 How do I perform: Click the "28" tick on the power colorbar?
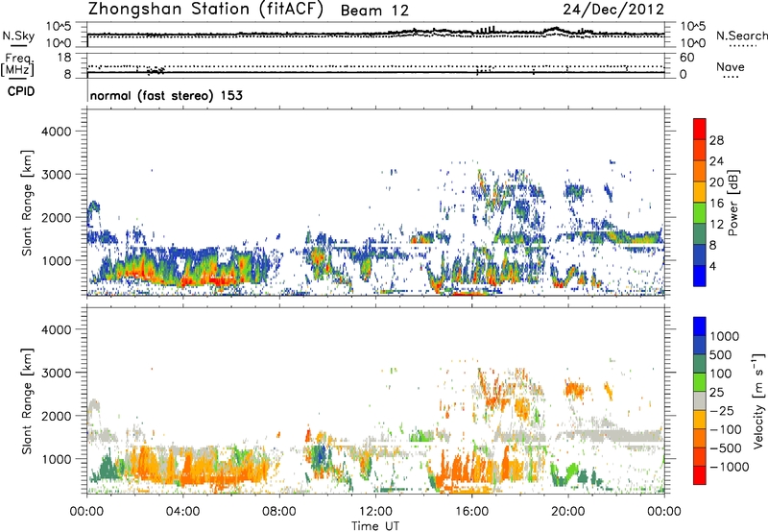click(x=716, y=140)
